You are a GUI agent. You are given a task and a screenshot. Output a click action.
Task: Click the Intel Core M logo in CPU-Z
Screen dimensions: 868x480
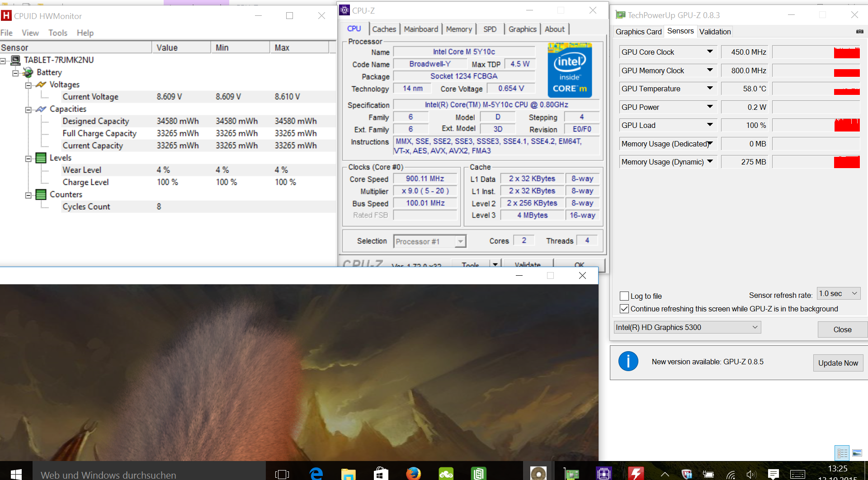(x=570, y=70)
